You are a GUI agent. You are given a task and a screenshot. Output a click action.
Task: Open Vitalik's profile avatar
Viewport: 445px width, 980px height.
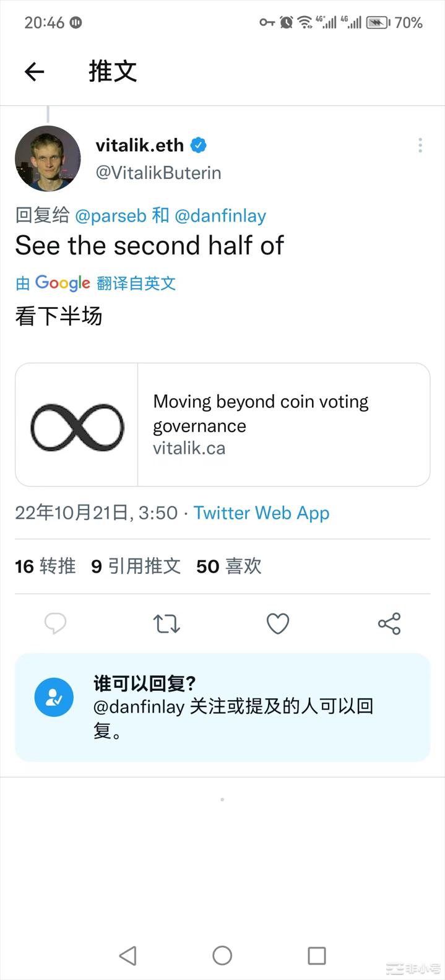point(48,158)
